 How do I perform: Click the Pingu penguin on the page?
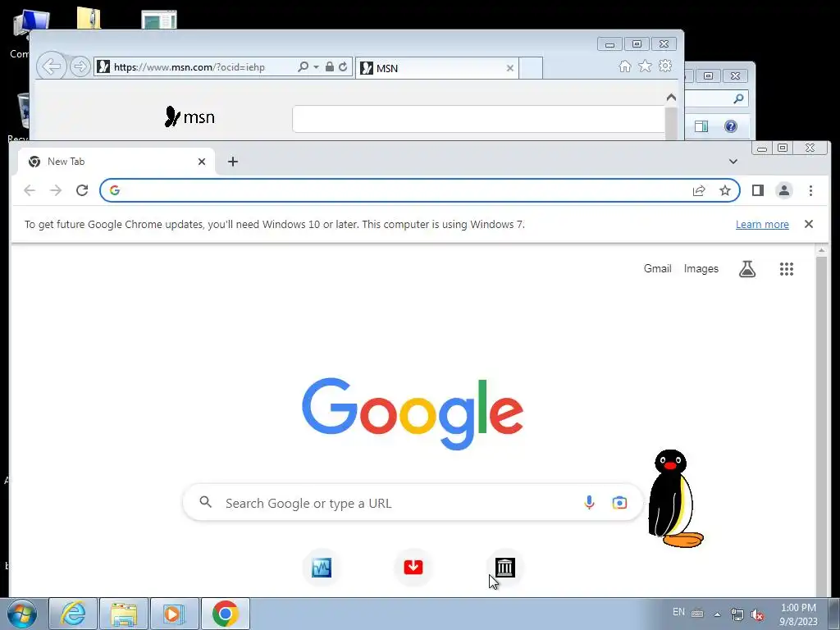[x=674, y=498]
